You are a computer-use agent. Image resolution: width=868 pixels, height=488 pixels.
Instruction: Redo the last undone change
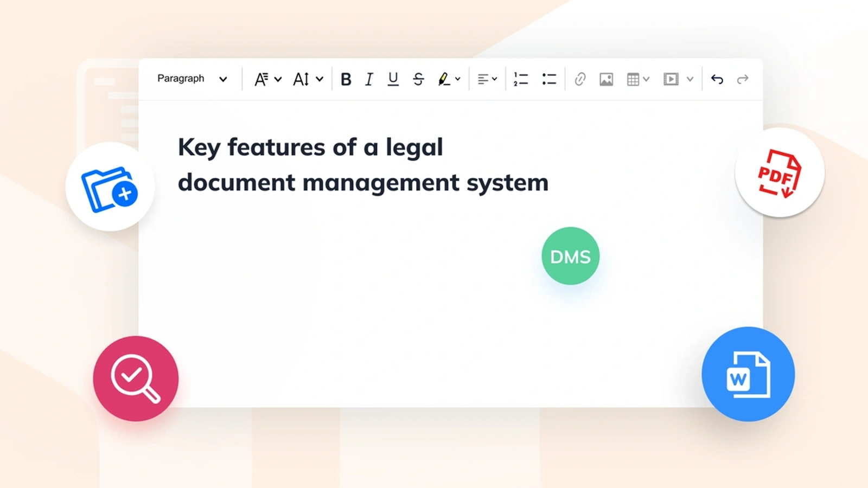tap(743, 79)
